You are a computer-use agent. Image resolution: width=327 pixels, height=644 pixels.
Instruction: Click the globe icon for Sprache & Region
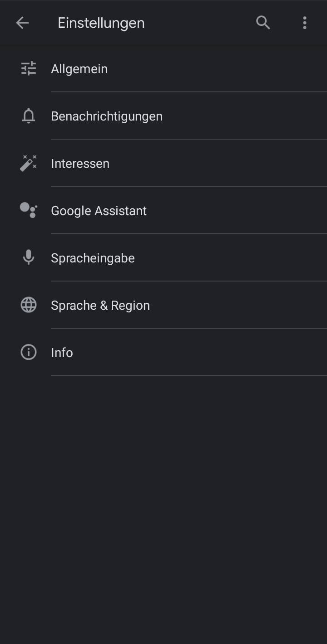click(29, 305)
